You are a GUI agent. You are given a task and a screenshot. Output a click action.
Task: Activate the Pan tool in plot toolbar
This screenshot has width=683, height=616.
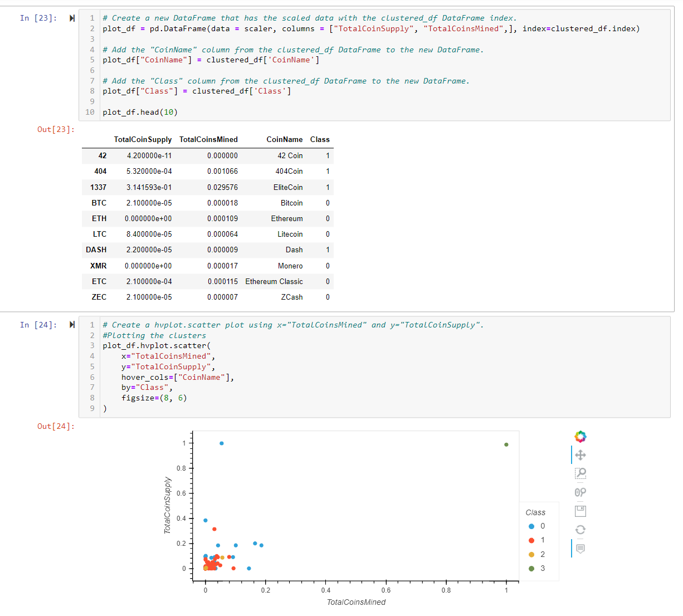pos(580,455)
